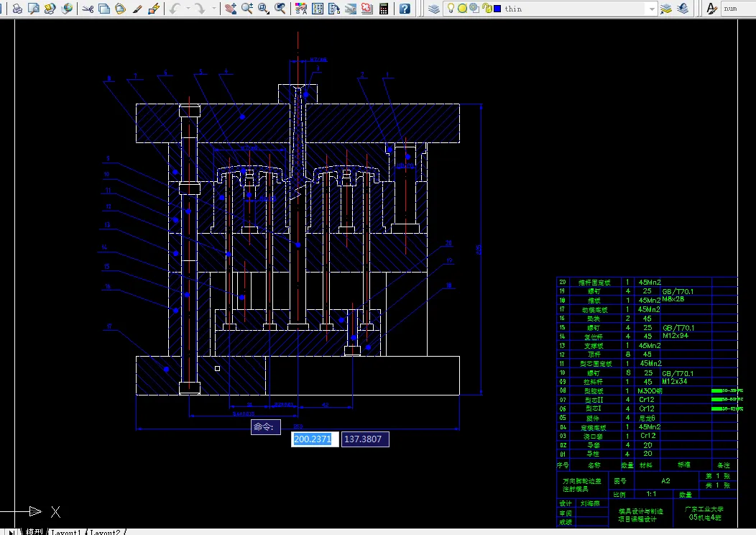
Task: Activate the Pan hand tool
Action: pos(230,9)
